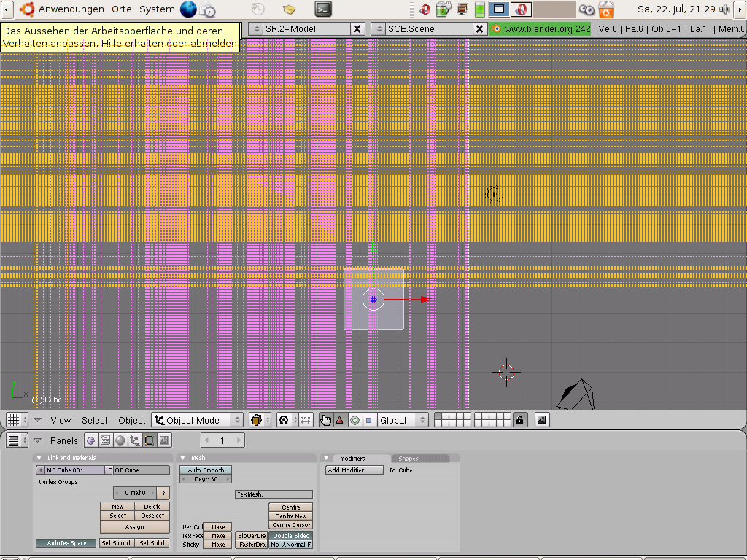The height and width of the screenshot is (560, 747).
Task: Expand the SR:2-Model screen selector
Action: (257, 28)
